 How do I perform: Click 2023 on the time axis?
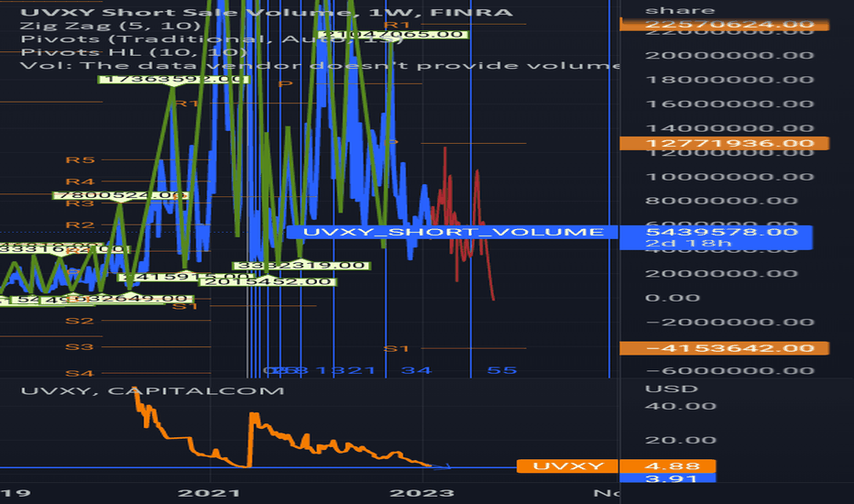(x=422, y=493)
